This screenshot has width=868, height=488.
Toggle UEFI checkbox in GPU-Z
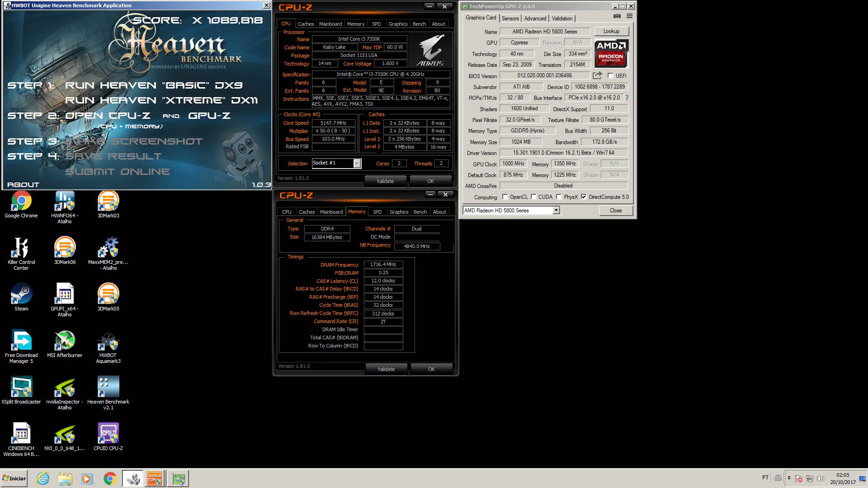[610, 76]
